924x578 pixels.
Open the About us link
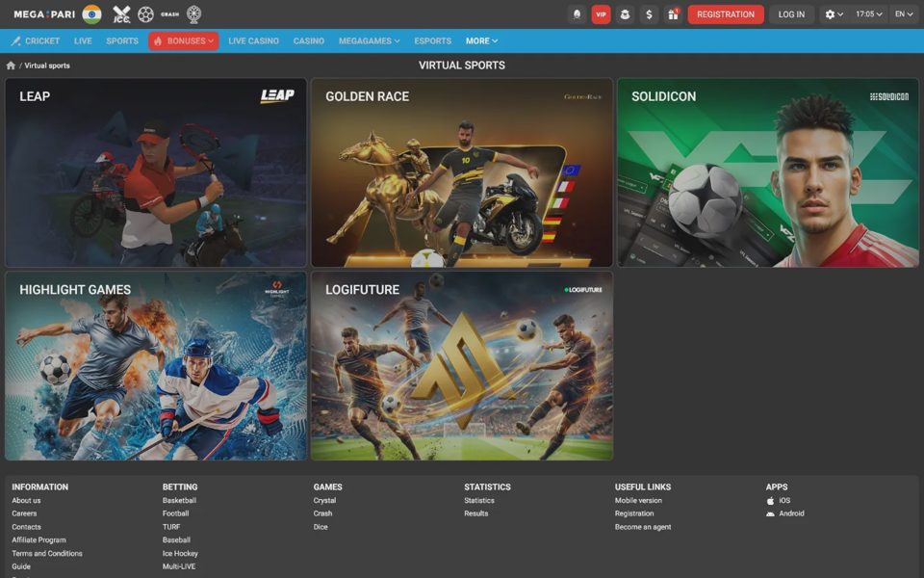coord(27,500)
